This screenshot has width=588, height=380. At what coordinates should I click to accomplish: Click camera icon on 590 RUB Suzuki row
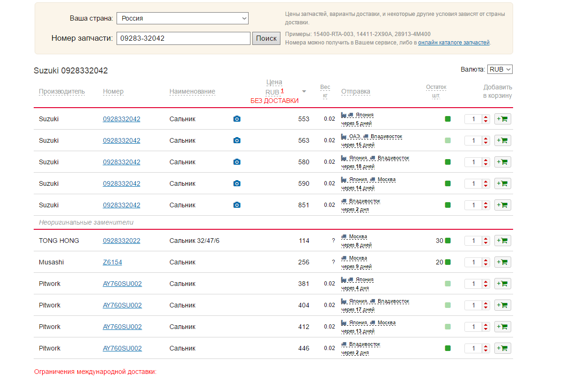(237, 183)
